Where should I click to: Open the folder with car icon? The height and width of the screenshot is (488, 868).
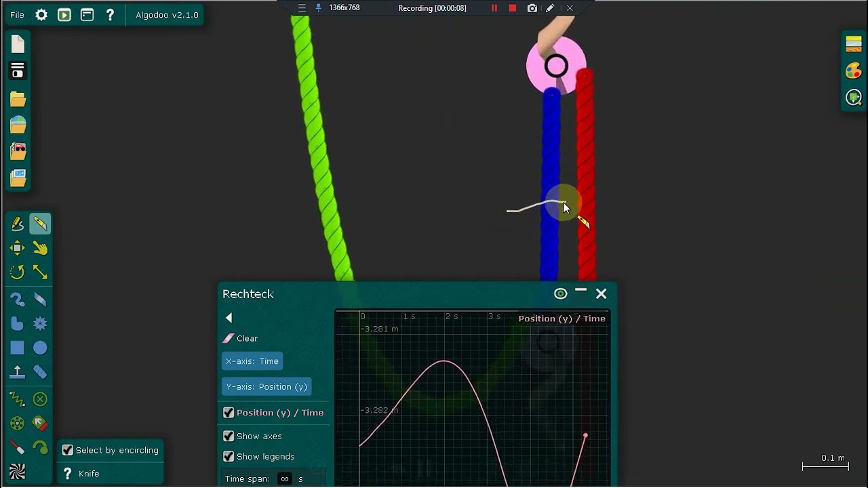pos(18,151)
